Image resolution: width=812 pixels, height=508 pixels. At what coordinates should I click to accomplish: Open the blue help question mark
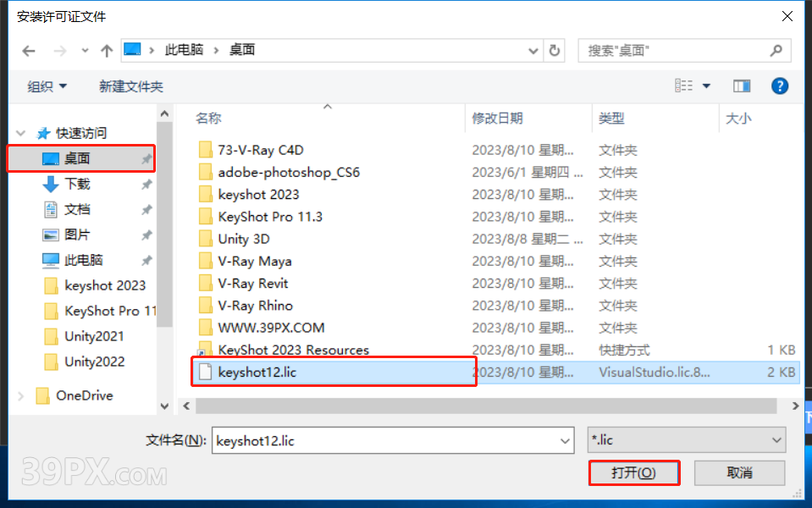click(779, 86)
